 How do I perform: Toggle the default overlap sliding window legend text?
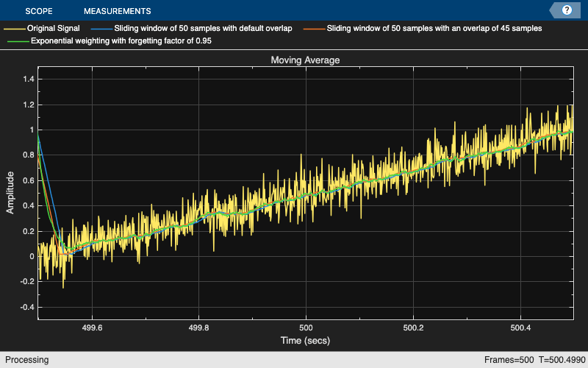coord(204,28)
